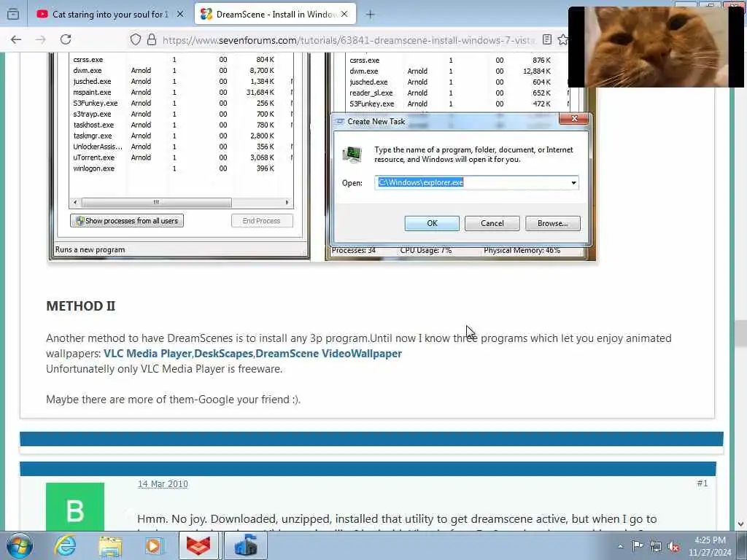Click the 14 Mar 2010 post date
Screen dimensions: 747x560
tap(163, 484)
